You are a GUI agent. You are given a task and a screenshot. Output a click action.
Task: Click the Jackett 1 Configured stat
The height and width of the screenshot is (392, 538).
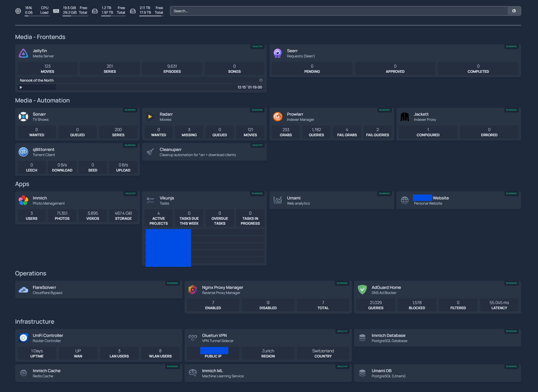tap(428, 132)
